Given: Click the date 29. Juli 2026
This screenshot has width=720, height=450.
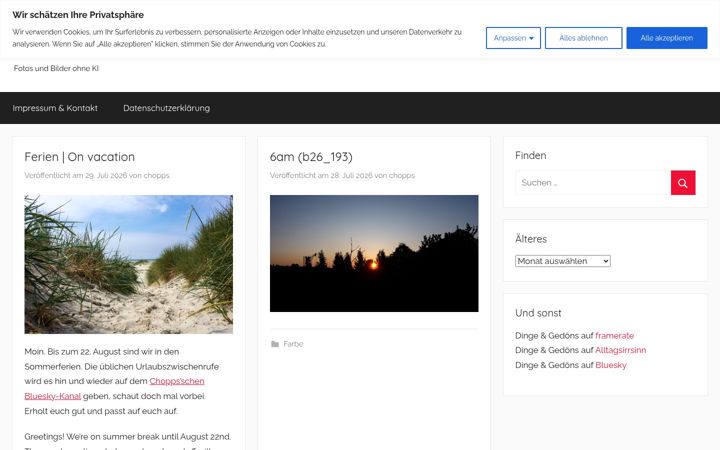Looking at the screenshot, I should tap(106, 175).
